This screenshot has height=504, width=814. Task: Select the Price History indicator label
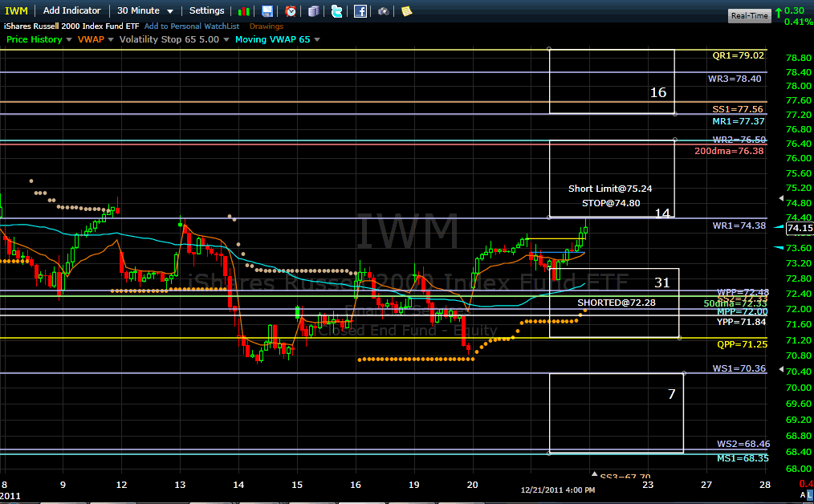[35, 39]
